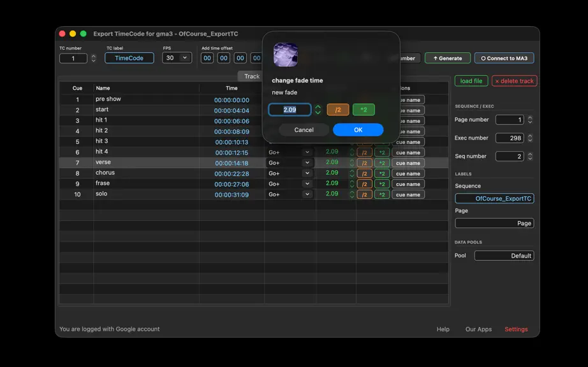Click the delete track button

[514, 81]
